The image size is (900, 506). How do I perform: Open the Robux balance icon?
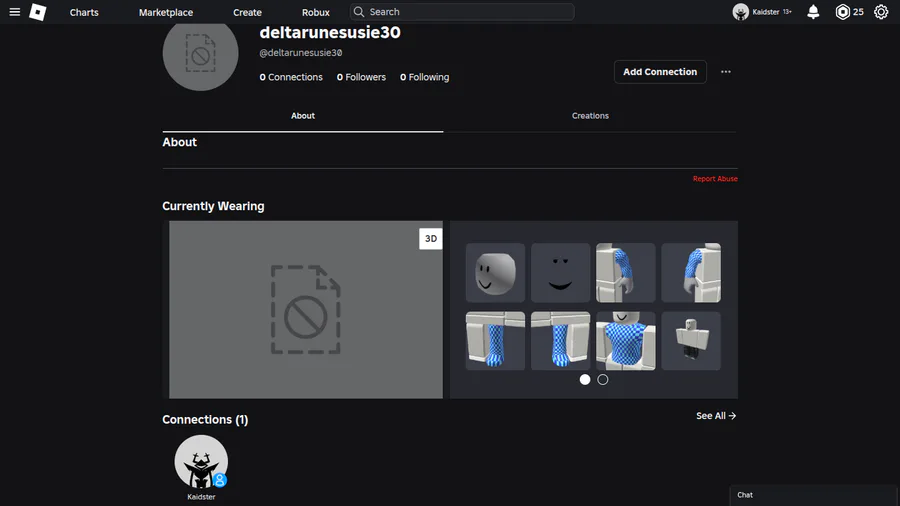tap(842, 12)
